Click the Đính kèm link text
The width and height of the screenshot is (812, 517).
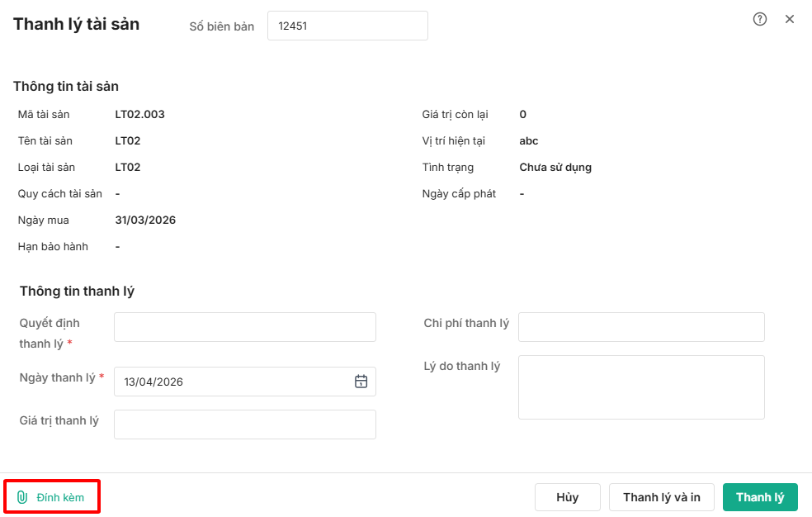click(x=60, y=497)
